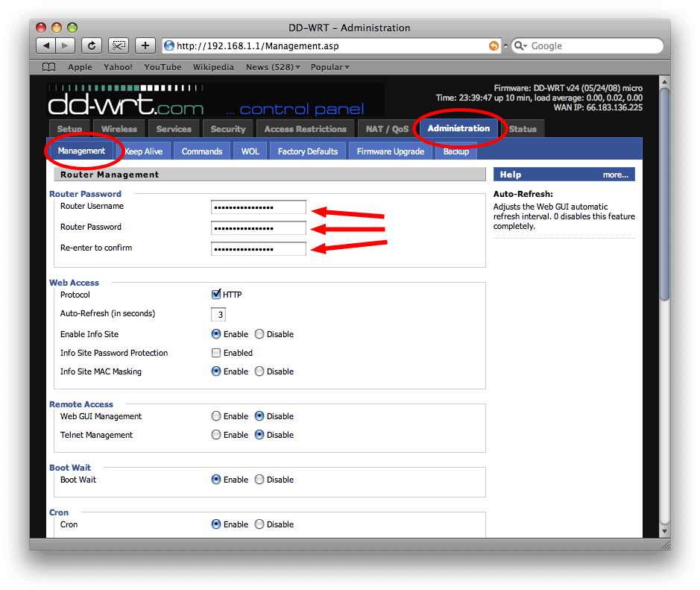Select Enable for Enable Info Site

pyautogui.click(x=216, y=334)
